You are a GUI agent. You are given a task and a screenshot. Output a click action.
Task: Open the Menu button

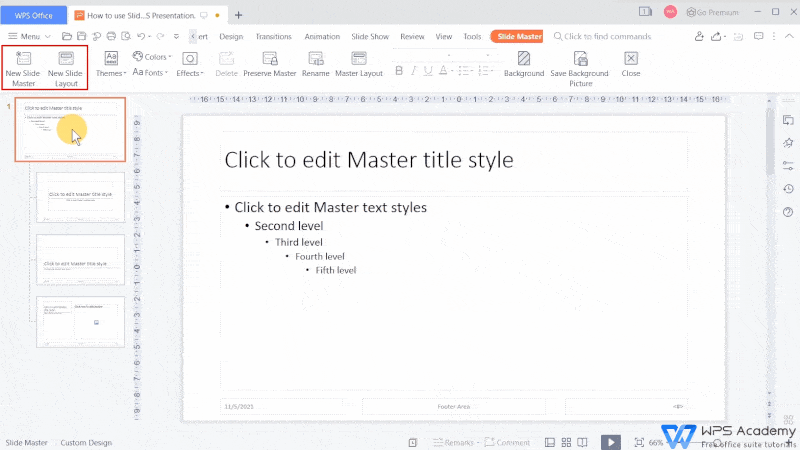[x=24, y=36]
